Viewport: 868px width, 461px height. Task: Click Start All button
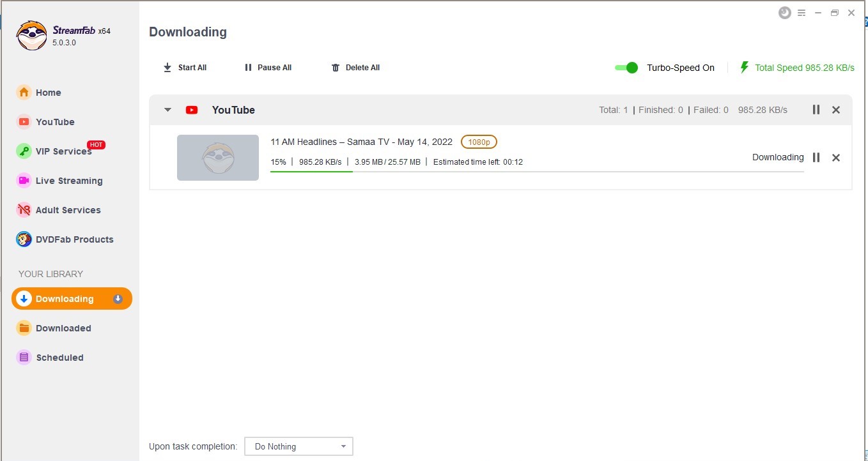pyautogui.click(x=185, y=68)
